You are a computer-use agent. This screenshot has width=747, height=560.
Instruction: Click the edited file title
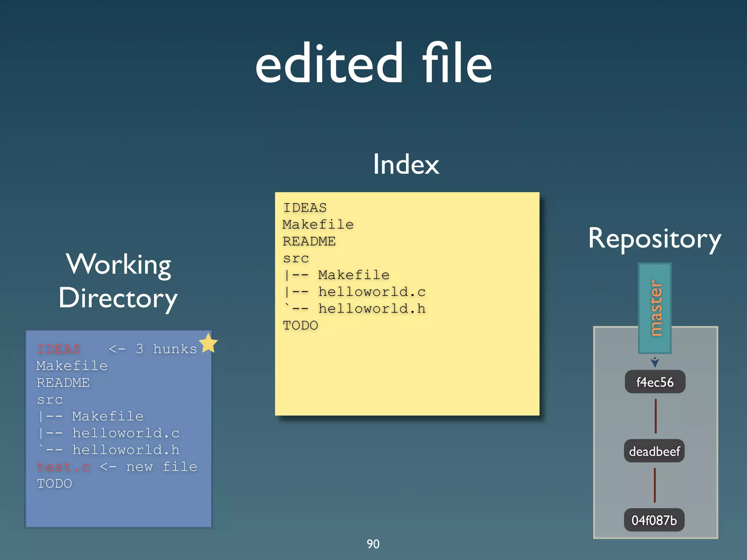click(x=373, y=63)
